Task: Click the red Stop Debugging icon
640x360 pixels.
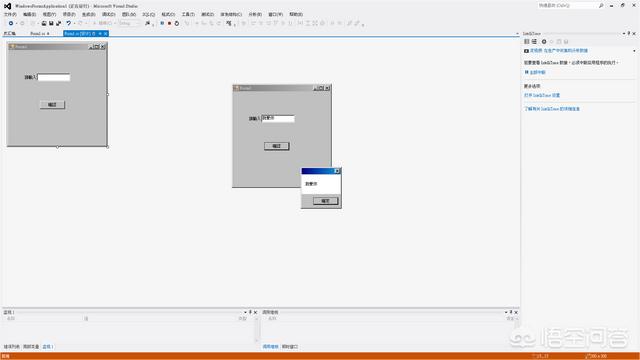Action: pyautogui.click(x=169, y=23)
